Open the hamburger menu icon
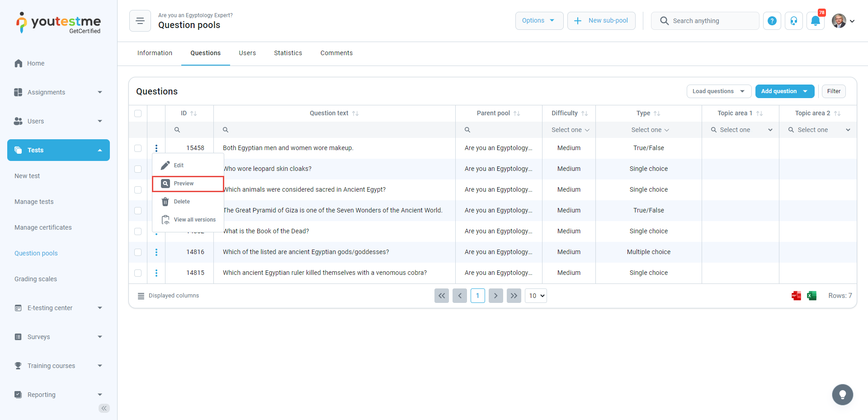 pyautogui.click(x=140, y=21)
